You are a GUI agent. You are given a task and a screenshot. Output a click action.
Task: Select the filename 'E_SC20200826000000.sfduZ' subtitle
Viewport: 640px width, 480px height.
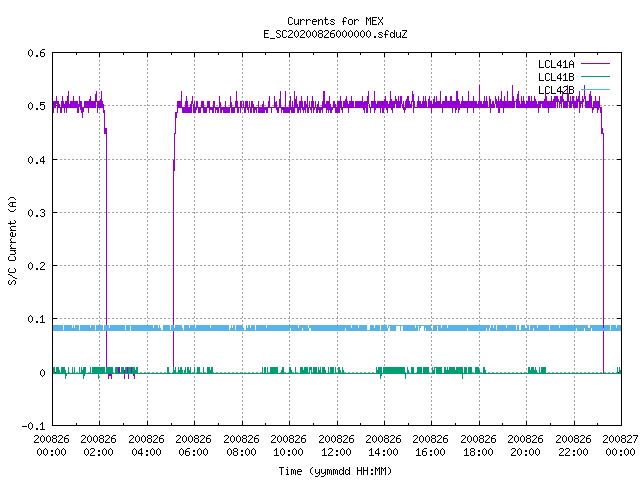[335, 34]
